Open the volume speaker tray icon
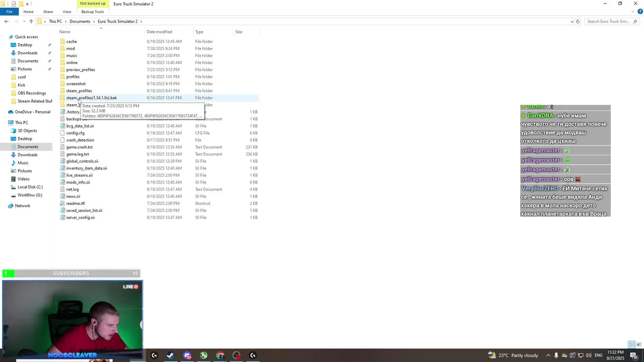Viewport: 644px width, 362px height. [588, 355]
